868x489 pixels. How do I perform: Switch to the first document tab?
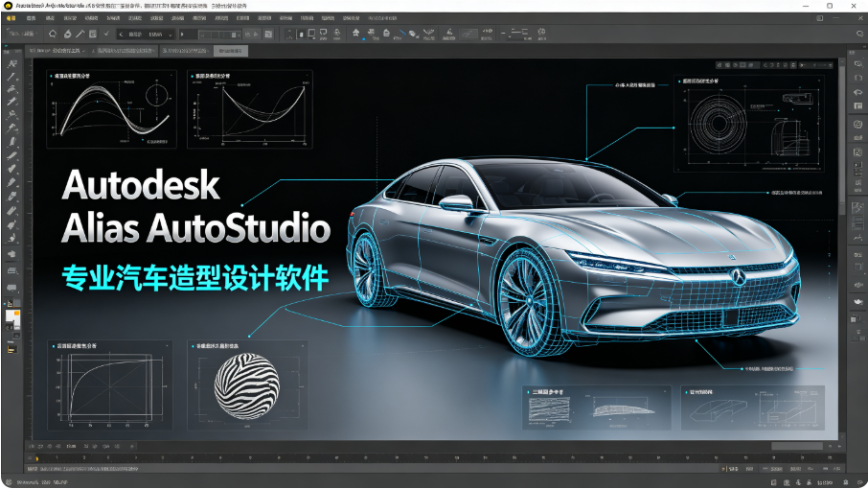(x=57, y=51)
